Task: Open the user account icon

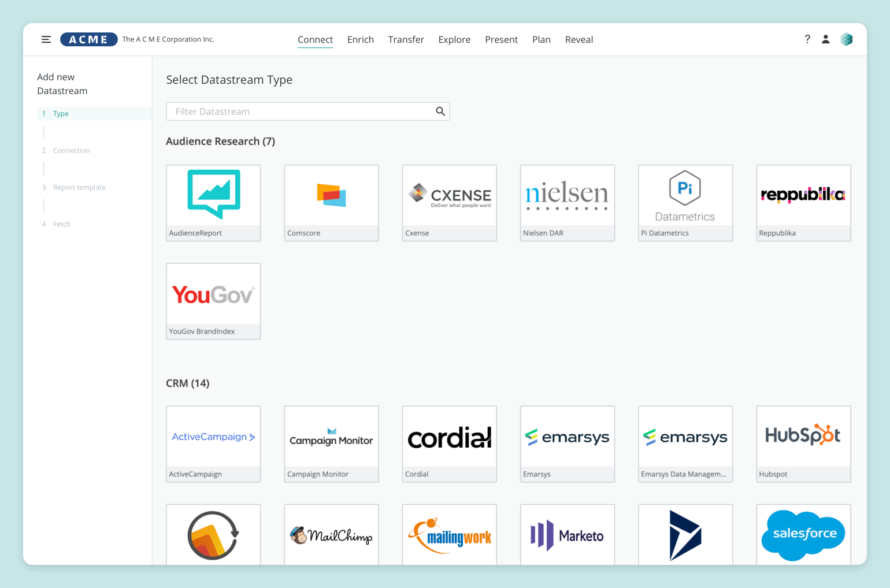Action: point(826,39)
